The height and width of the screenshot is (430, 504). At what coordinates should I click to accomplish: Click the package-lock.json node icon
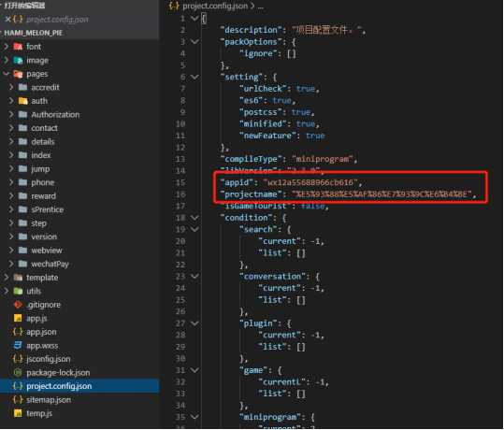coord(18,372)
